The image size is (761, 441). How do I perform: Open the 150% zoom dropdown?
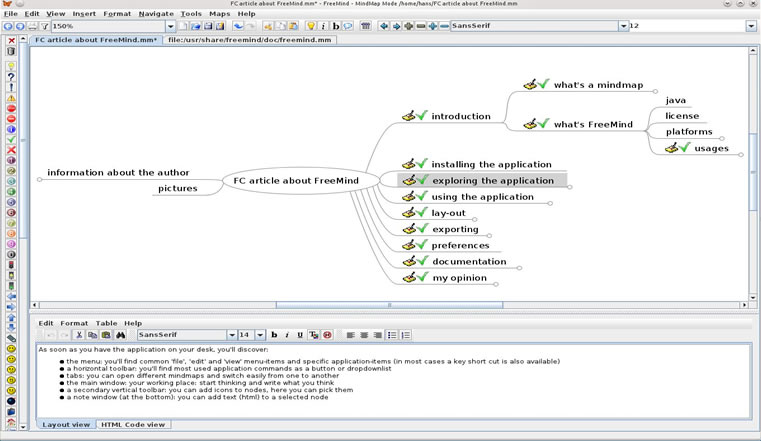click(x=170, y=26)
